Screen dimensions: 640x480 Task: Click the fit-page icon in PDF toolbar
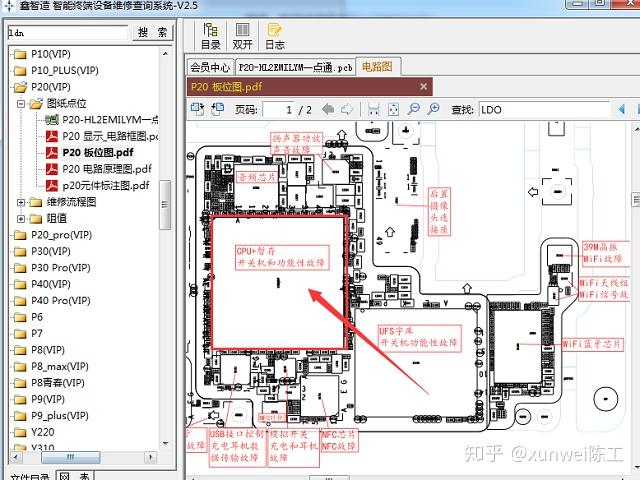393,109
